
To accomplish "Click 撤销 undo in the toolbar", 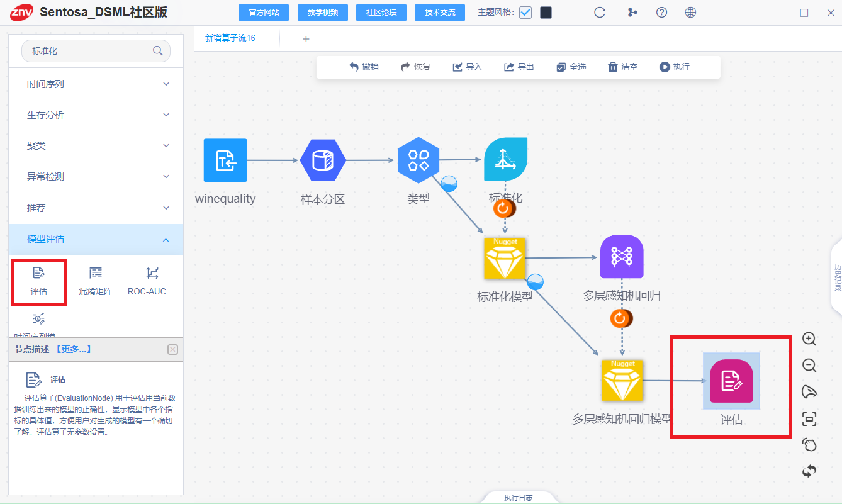I will click(364, 67).
